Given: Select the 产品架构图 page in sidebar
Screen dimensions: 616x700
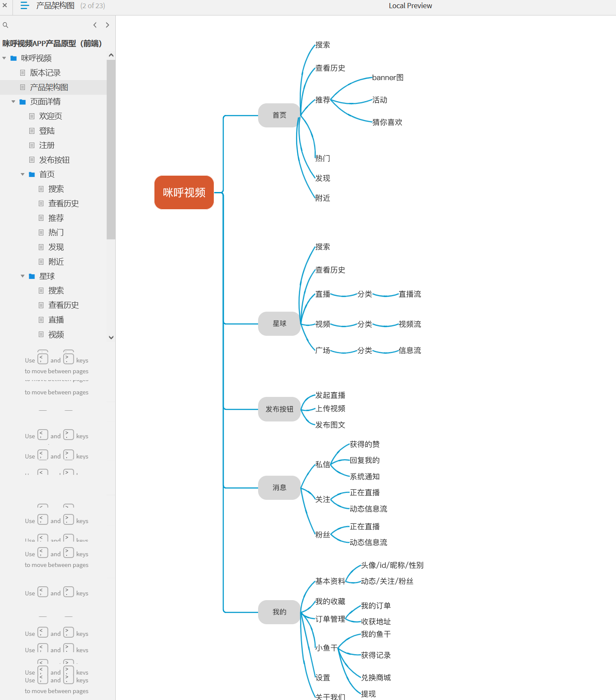Looking at the screenshot, I should click(x=49, y=87).
